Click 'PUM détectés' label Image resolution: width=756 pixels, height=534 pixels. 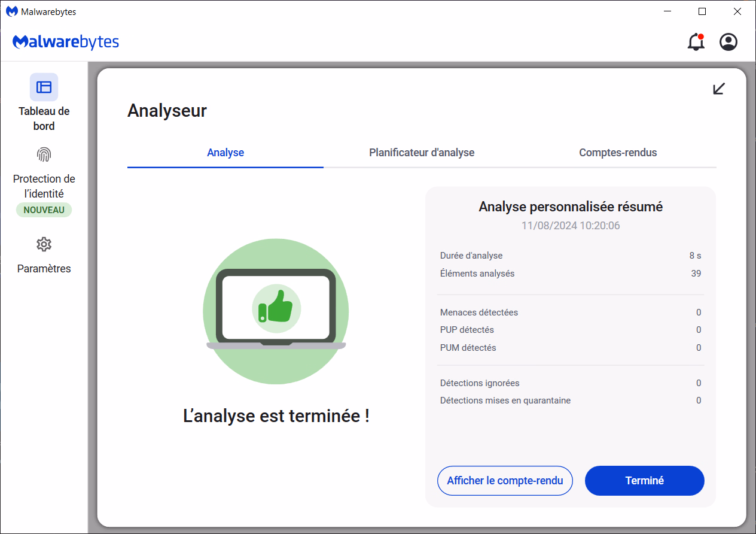click(x=468, y=348)
